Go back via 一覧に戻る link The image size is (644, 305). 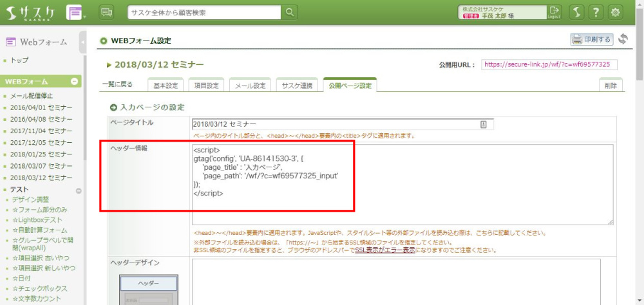click(x=117, y=84)
